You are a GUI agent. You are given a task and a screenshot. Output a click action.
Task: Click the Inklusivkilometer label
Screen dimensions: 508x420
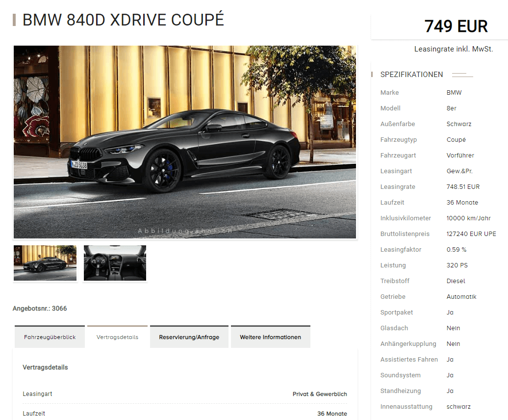pyautogui.click(x=406, y=218)
